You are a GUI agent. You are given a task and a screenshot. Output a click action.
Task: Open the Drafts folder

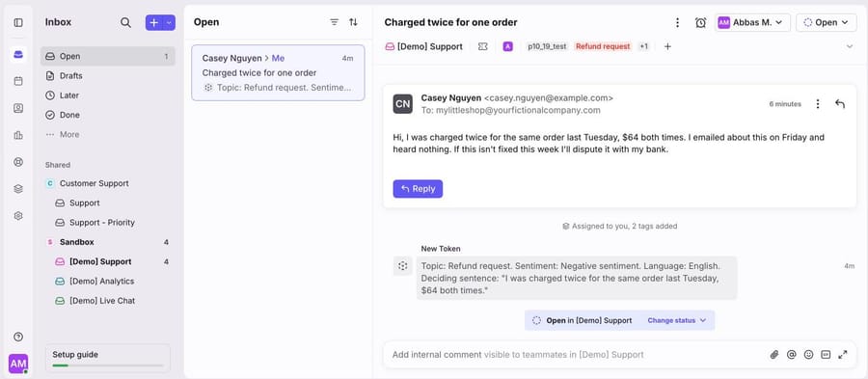click(x=108, y=76)
